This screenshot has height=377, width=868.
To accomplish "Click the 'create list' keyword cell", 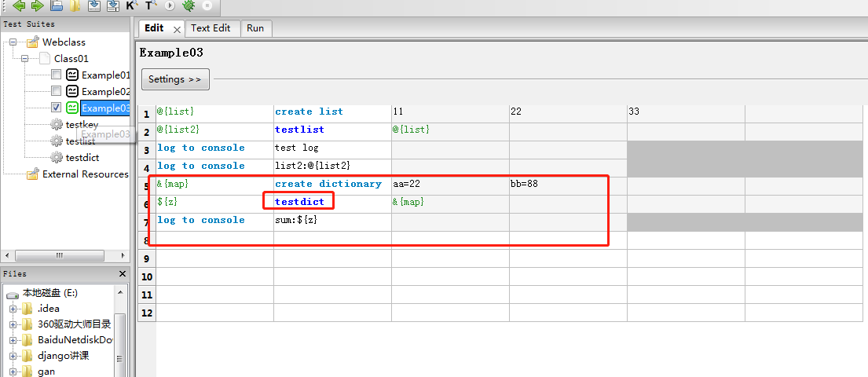I will 333,112.
